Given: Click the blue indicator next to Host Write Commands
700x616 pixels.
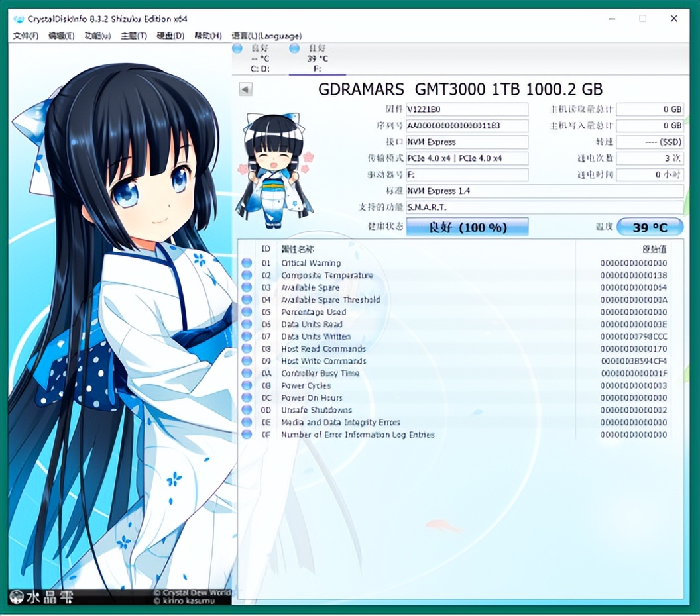Looking at the screenshot, I should pyautogui.click(x=246, y=361).
